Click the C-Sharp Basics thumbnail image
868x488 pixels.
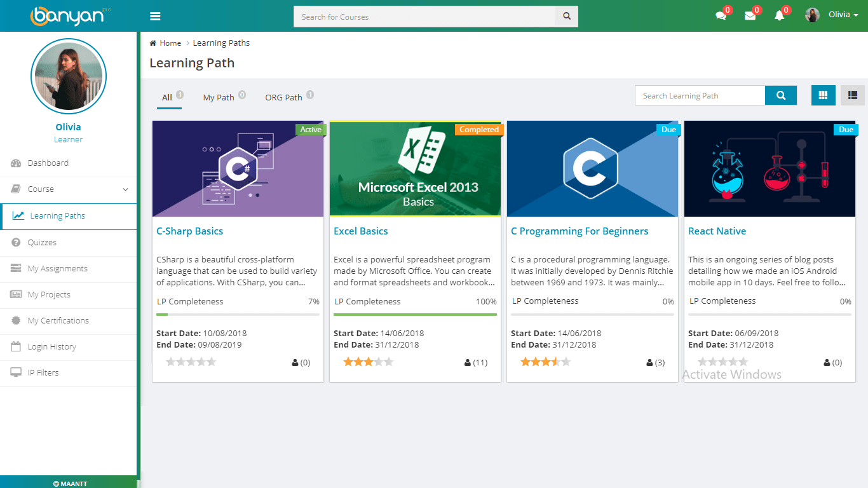pyautogui.click(x=238, y=168)
